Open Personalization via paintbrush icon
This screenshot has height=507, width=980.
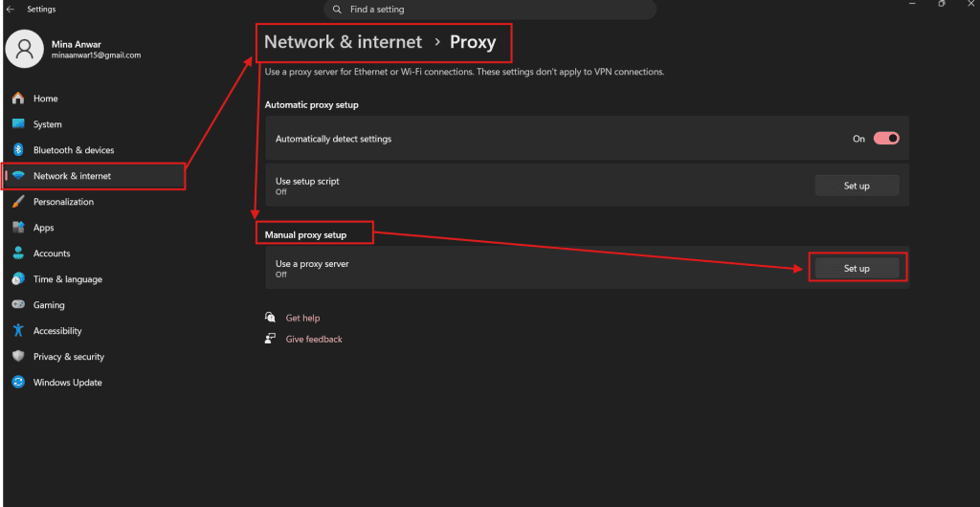pos(18,202)
